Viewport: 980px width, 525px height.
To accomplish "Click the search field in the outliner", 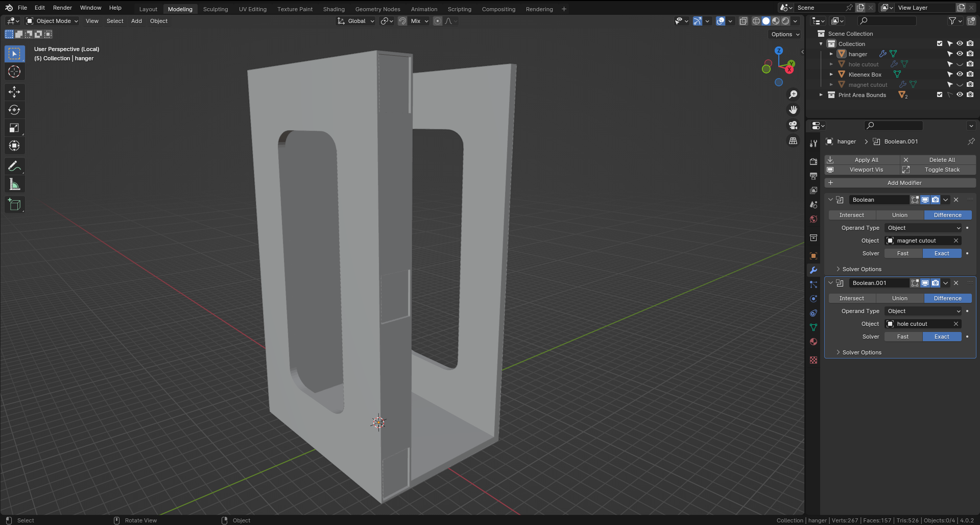I will 887,21.
